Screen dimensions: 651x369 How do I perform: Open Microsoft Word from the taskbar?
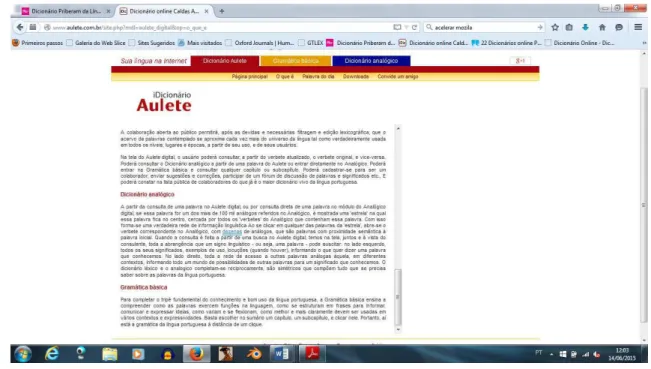pyautogui.click(x=282, y=354)
